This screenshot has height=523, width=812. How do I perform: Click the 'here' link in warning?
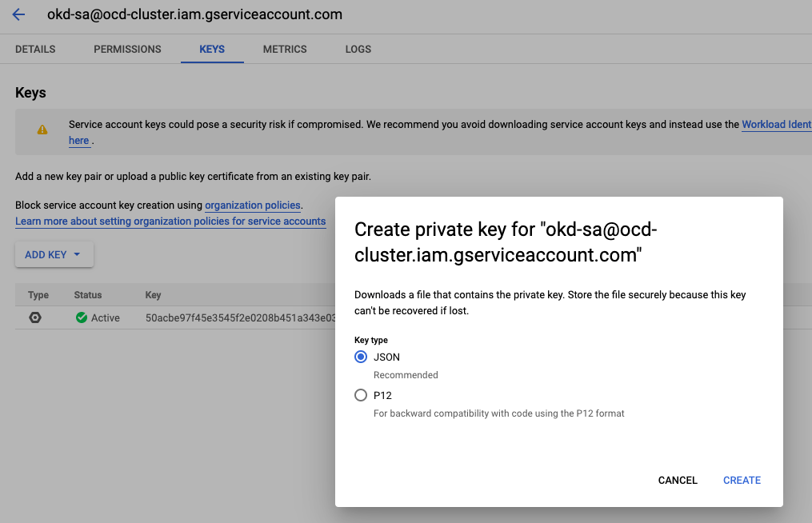point(78,140)
